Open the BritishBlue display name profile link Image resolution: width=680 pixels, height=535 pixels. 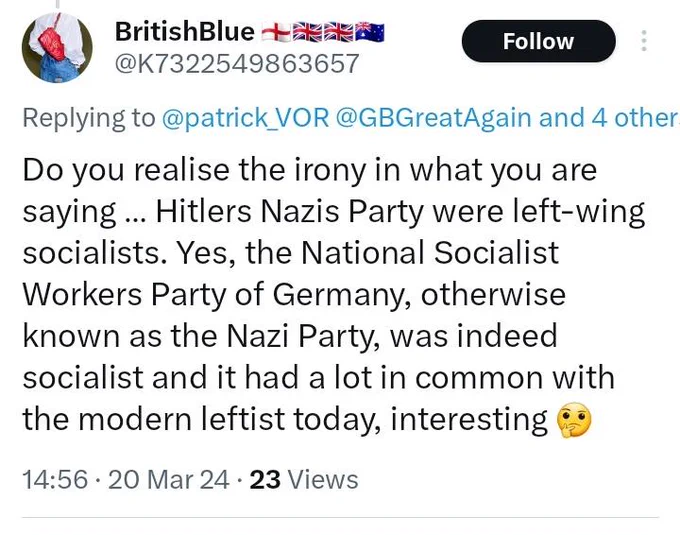click(185, 32)
